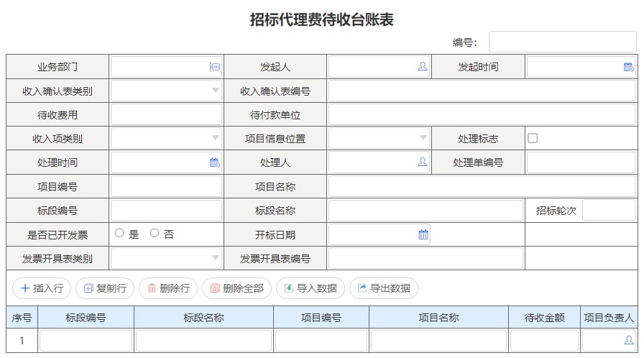Select 否 for 是否已开发票
The image size is (644, 358).
point(155,234)
